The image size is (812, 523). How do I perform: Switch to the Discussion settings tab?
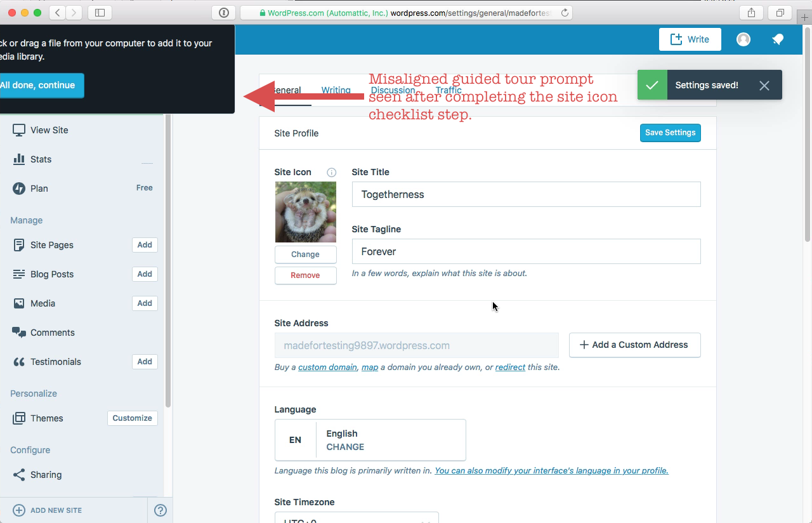pos(393,90)
